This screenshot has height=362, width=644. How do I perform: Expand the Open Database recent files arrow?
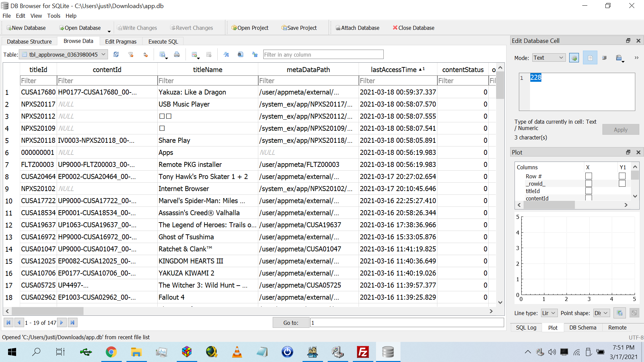(109, 31)
